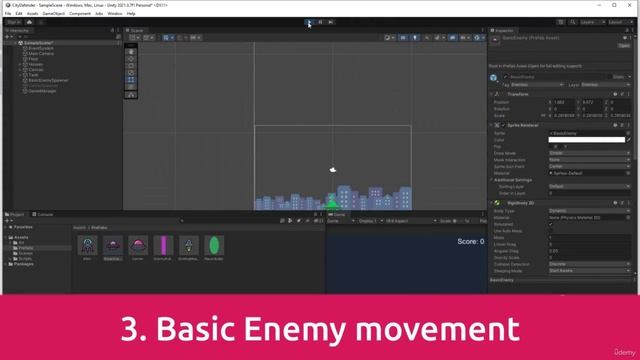
Task: Toggle the Sprite Renderer enabled checkbox
Action: (503, 125)
